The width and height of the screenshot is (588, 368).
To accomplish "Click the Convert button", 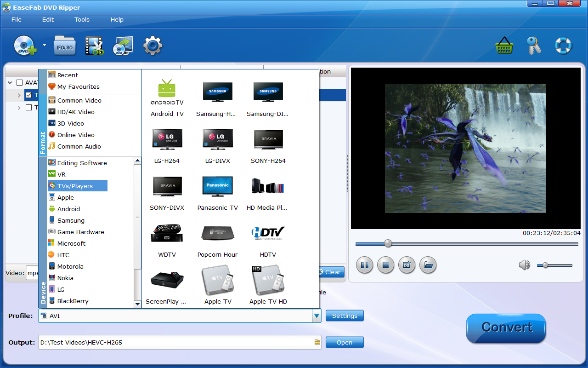I will pyautogui.click(x=506, y=328).
